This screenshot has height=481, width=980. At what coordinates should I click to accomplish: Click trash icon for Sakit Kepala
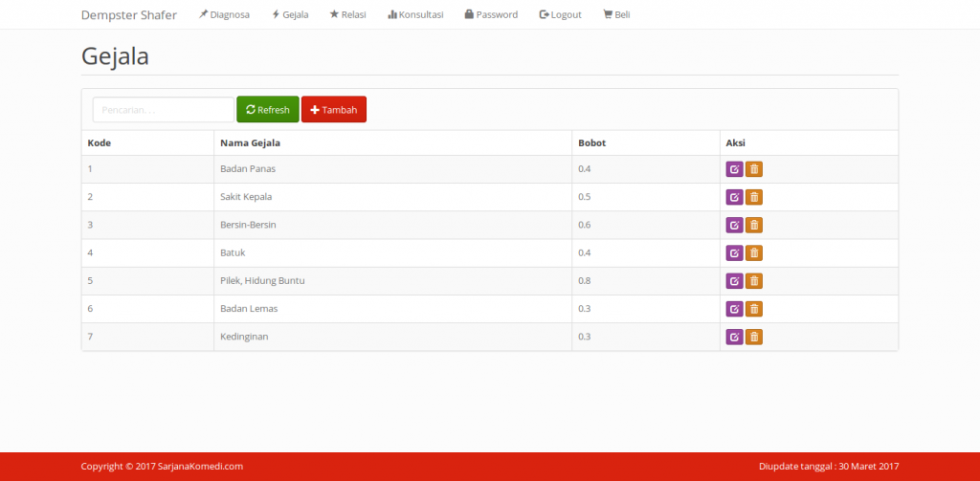(x=754, y=197)
